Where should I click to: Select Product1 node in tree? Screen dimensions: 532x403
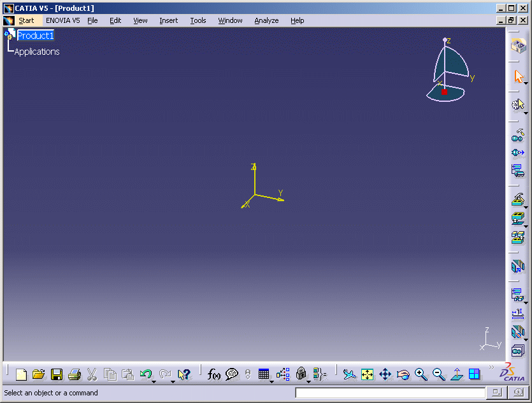[x=35, y=36]
